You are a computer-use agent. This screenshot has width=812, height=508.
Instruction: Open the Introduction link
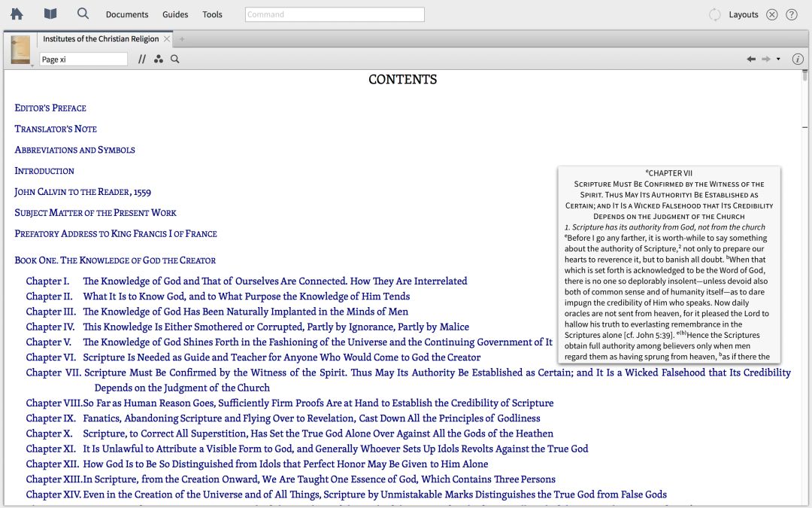(44, 171)
